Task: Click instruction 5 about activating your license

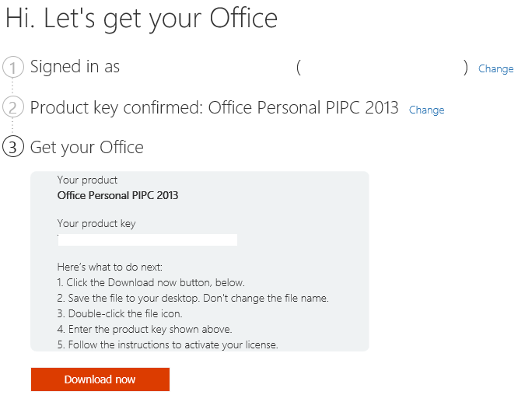Action: pos(167,344)
